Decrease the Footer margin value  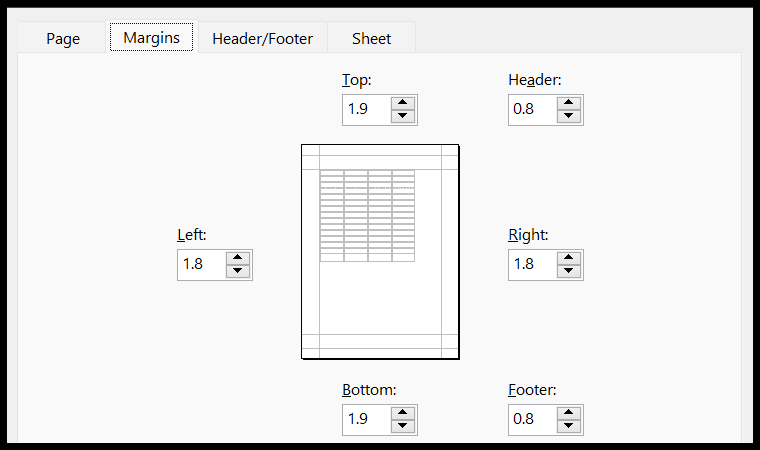point(569,426)
